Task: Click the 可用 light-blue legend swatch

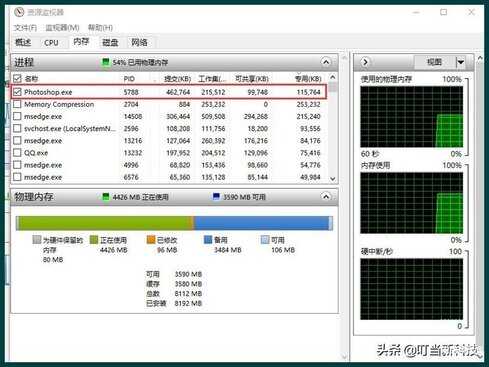Action: pyautogui.click(x=265, y=240)
